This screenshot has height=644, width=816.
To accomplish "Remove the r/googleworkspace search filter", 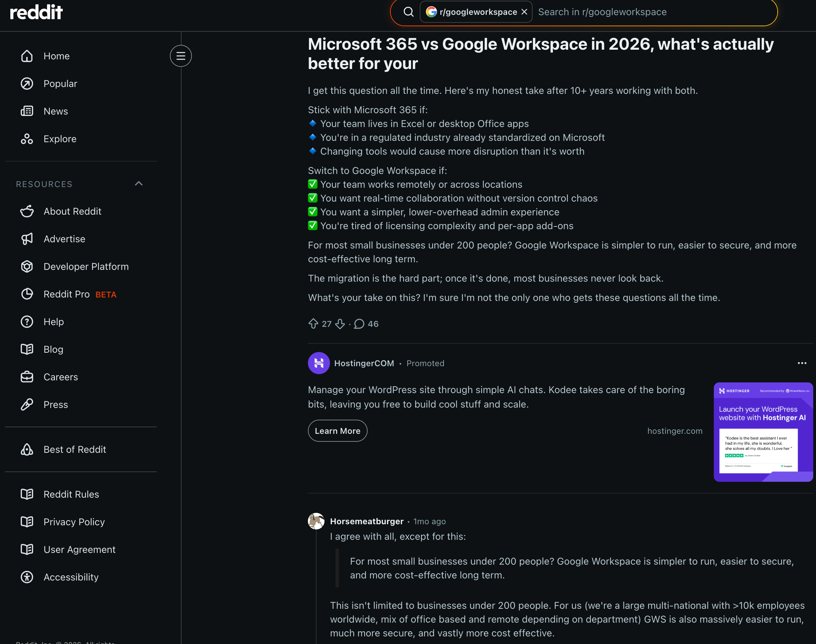I will tap(524, 12).
